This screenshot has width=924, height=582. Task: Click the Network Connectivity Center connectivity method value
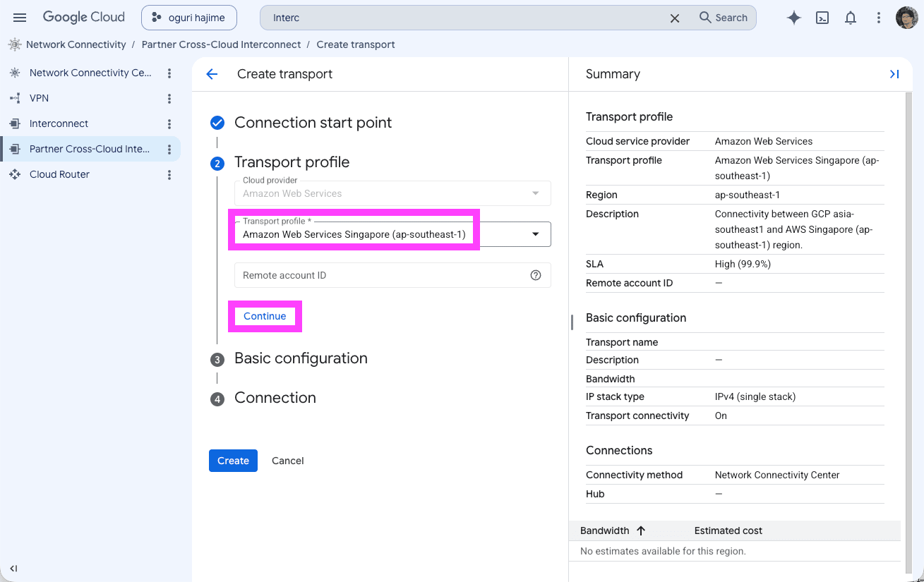click(x=777, y=475)
